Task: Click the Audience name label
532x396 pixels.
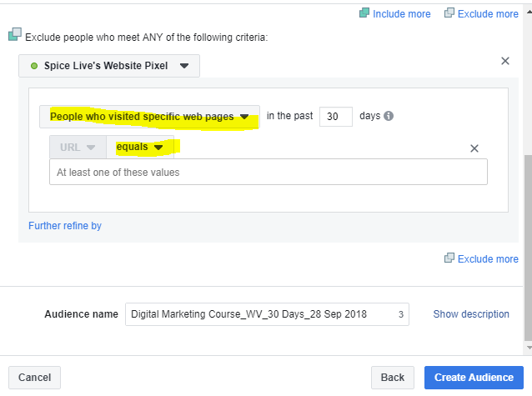Action: [x=82, y=314]
